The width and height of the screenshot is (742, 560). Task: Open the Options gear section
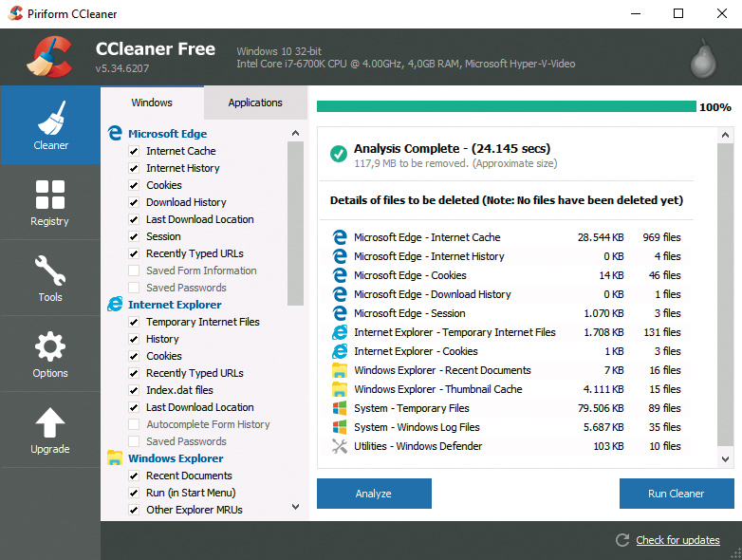pyautogui.click(x=50, y=354)
